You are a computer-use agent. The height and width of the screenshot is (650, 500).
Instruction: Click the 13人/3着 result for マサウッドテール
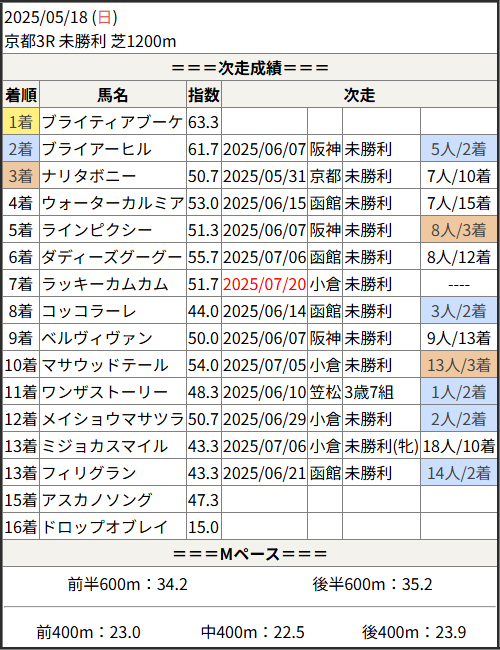point(459,365)
